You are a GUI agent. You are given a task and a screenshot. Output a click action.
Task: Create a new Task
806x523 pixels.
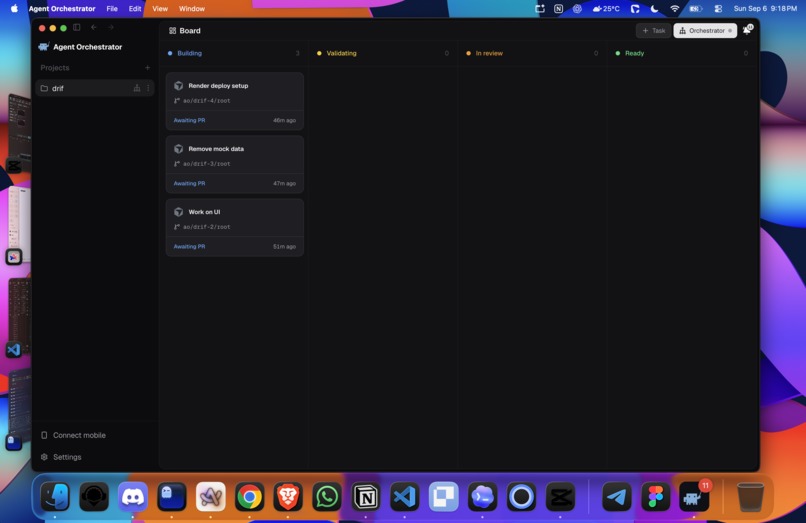(653, 31)
